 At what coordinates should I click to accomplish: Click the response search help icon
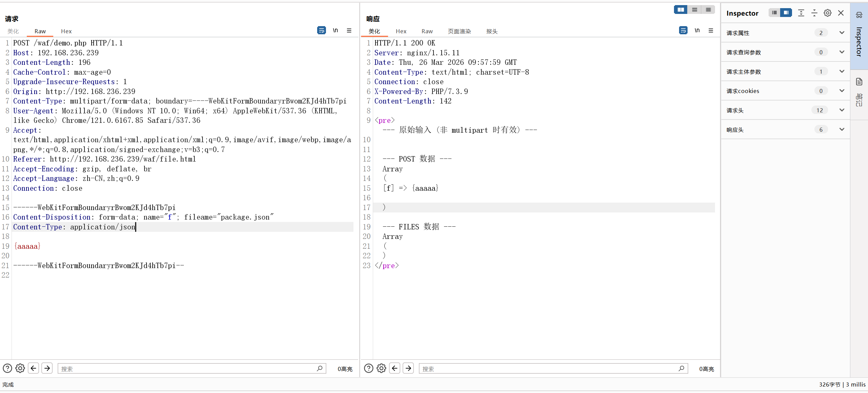[x=368, y=368]
